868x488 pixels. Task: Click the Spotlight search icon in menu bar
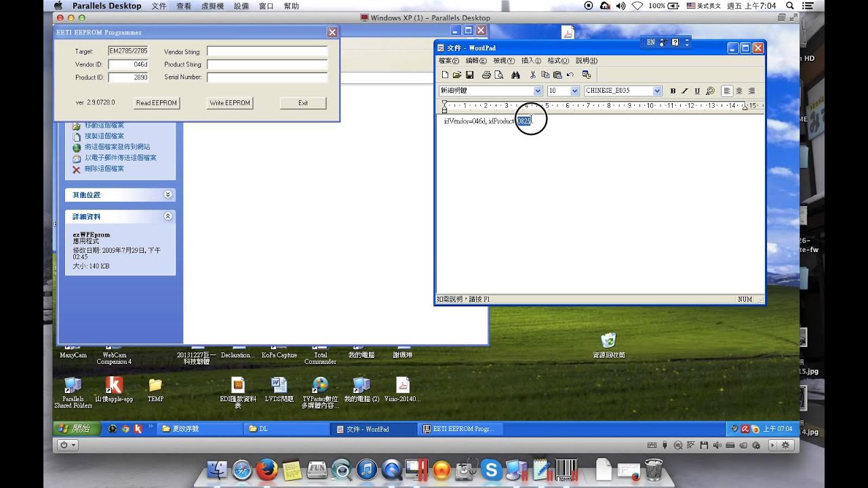(x=791, y=5)
